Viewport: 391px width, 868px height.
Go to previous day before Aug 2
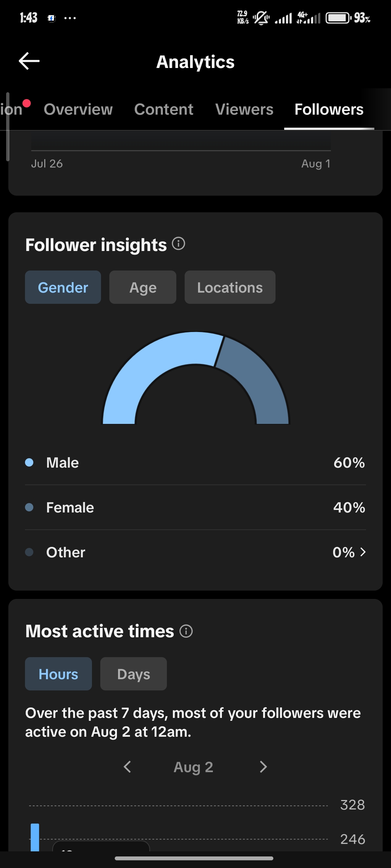pyautogui.click(x=127, y=767)
